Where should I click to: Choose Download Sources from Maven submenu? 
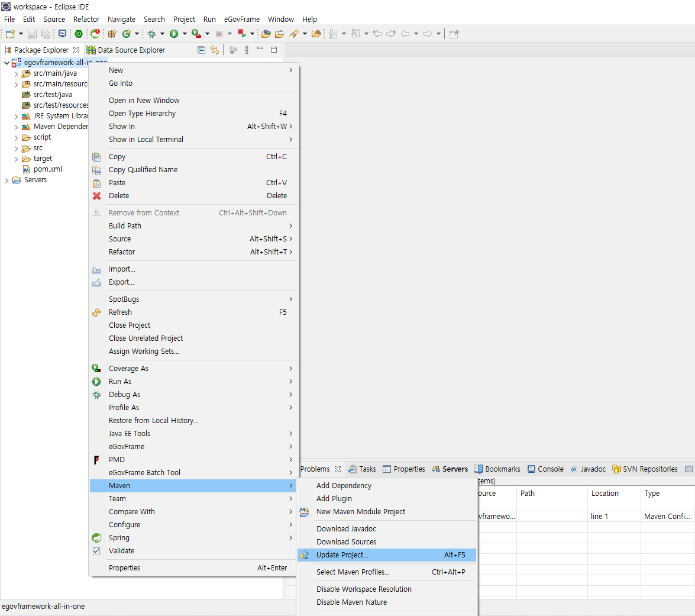pos(346,541)
